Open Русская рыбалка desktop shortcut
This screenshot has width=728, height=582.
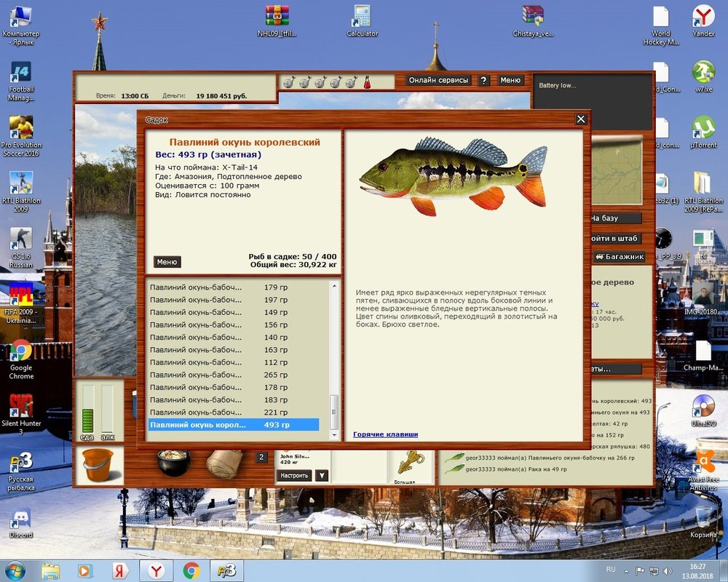(x=21, y=471)
